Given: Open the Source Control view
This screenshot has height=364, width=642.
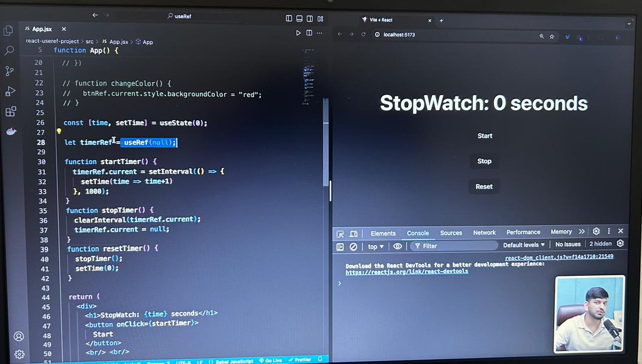Looking at the screenshot, I should click(9, 71).
